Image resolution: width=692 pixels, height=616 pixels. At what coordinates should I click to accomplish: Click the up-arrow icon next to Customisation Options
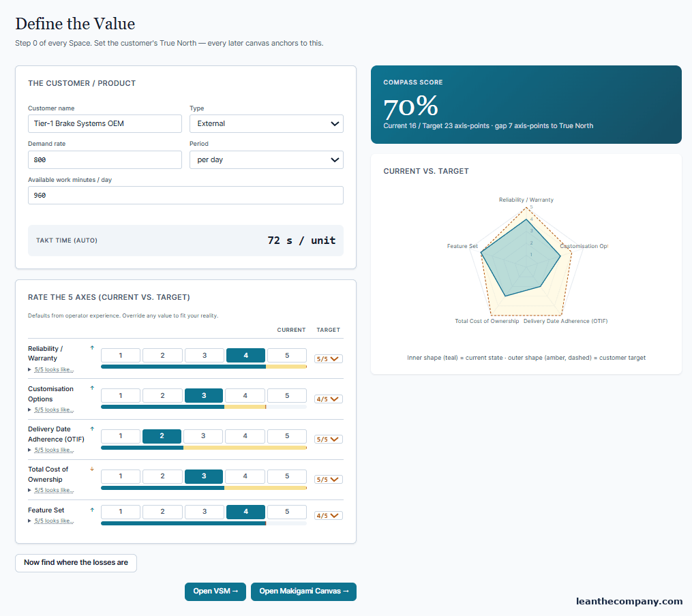92,388
